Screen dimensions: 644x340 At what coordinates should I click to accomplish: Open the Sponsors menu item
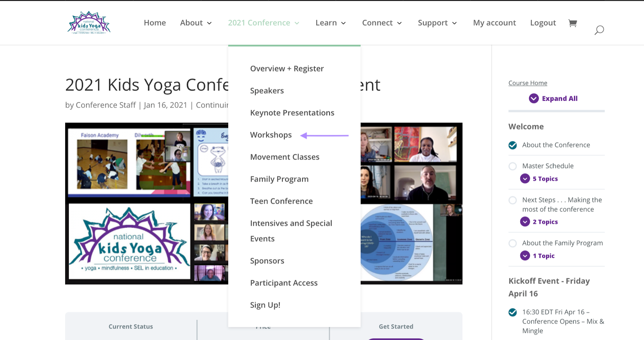pos(267,261)
